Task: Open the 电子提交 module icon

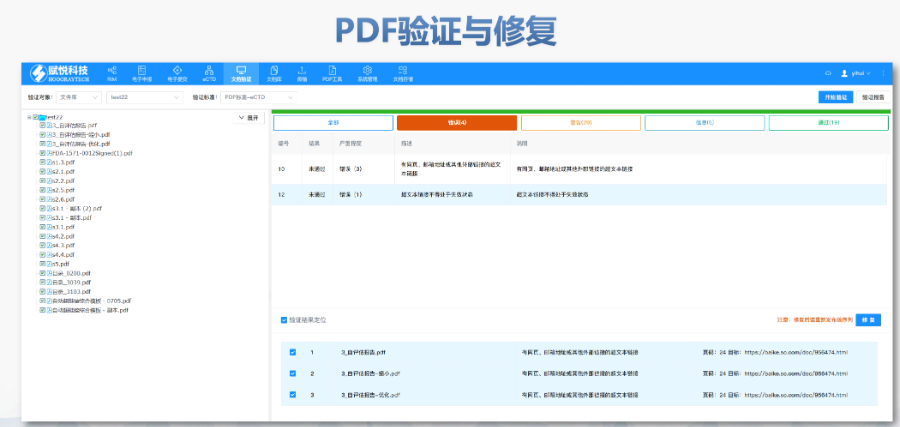Action: coord(177,70)
